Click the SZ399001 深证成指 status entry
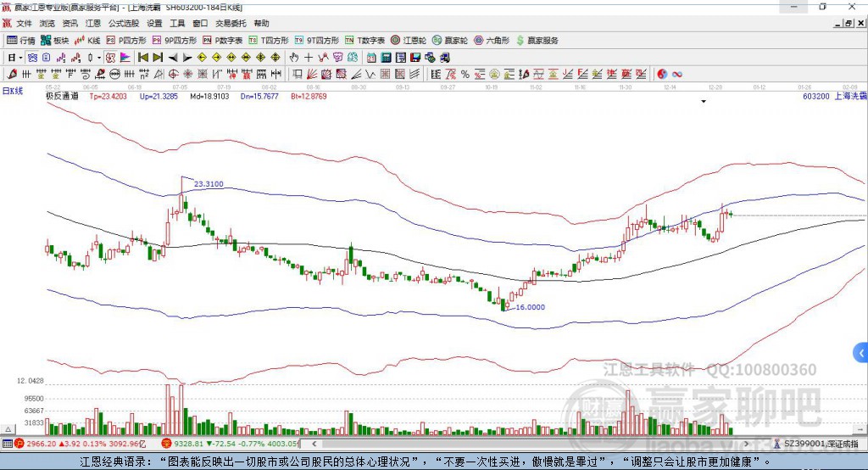The width and height of the screenshot is (868, 470). (x=817, y=444)
